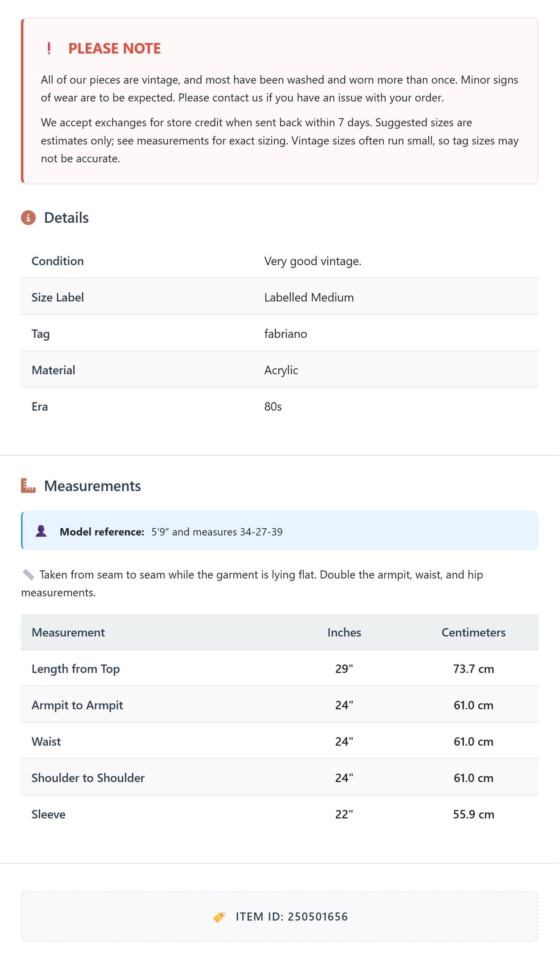Click the Length from Top row

279,669
